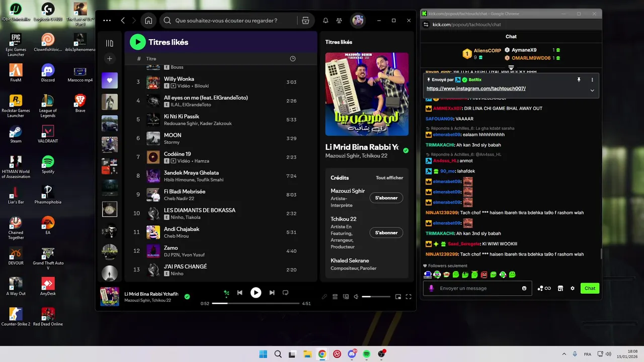The width and height of the screenshot is (644, 362).
Task: Open Spotify notifications bell
Action: (x=326, y=21)
